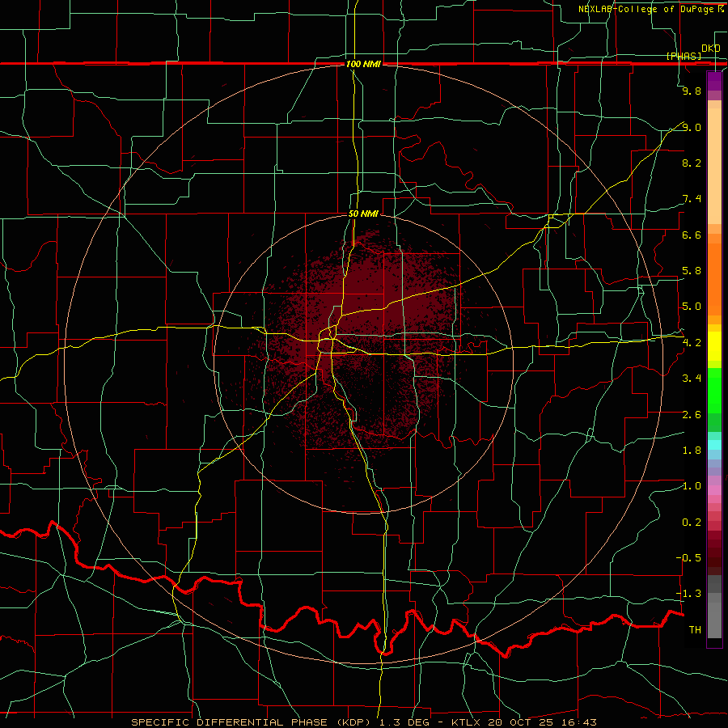Pick the yellow color scale band
The height and width of the screenshot is (728, 728).
(x=714, y=347)
